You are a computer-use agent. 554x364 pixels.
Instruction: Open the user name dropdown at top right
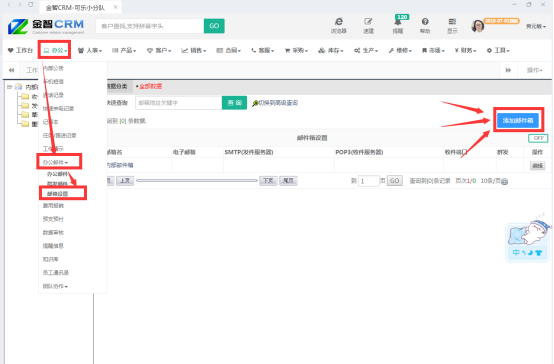tap(536, 27)
